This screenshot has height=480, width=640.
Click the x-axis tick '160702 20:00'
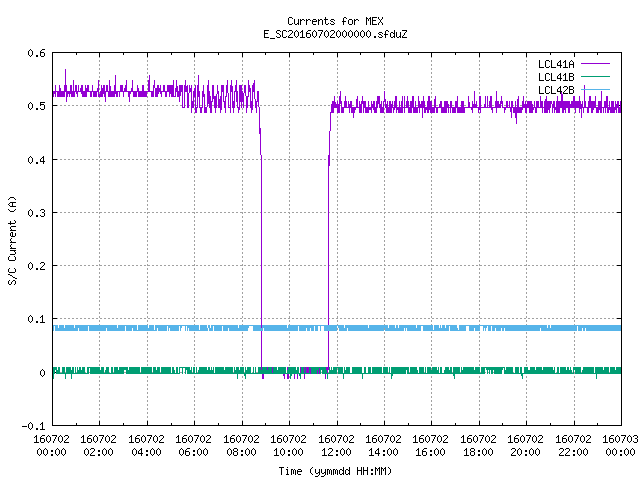[x=525, y=446]
